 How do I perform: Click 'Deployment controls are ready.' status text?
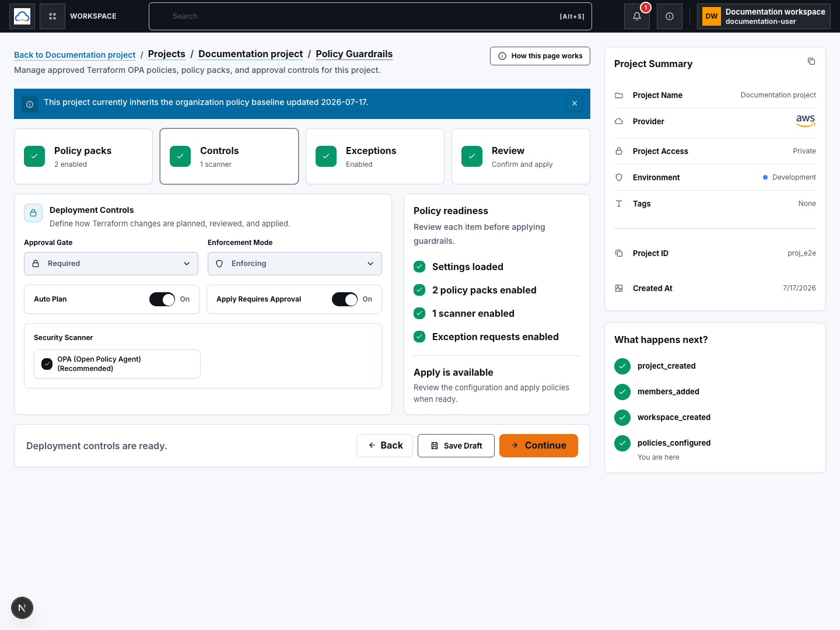(97, 446)
